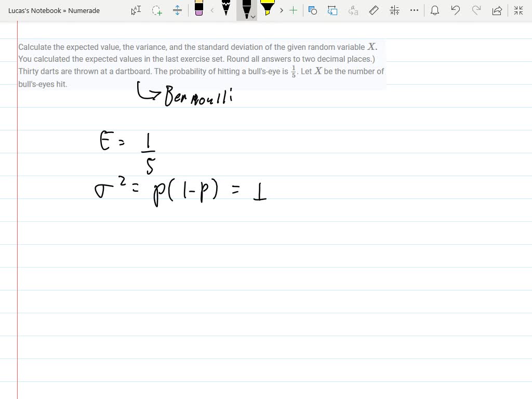The width and height of the screenshot is (532, 399).
Task: Share the current notebook page
Action: [497, 10]
